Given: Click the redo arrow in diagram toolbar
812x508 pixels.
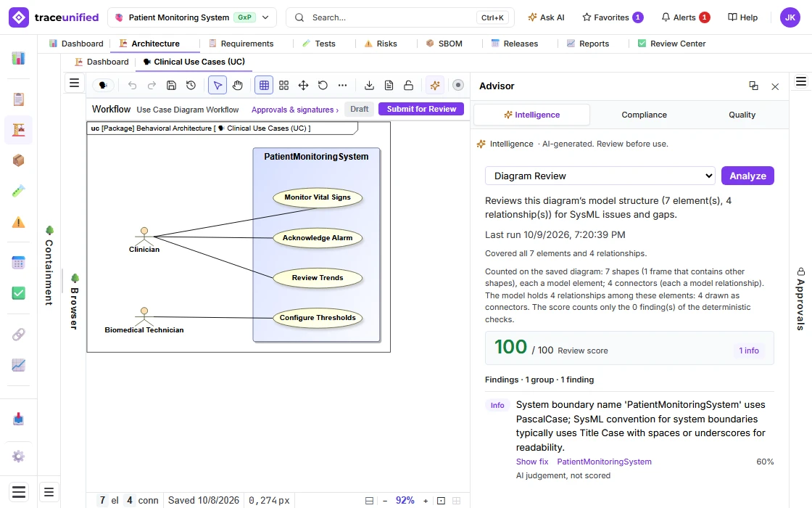Looking at the screenshot, I should coord(152,86).
